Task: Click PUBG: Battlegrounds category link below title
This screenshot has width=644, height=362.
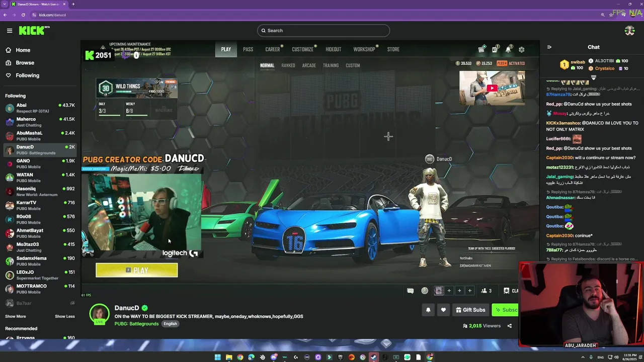Action: [136, 324]
